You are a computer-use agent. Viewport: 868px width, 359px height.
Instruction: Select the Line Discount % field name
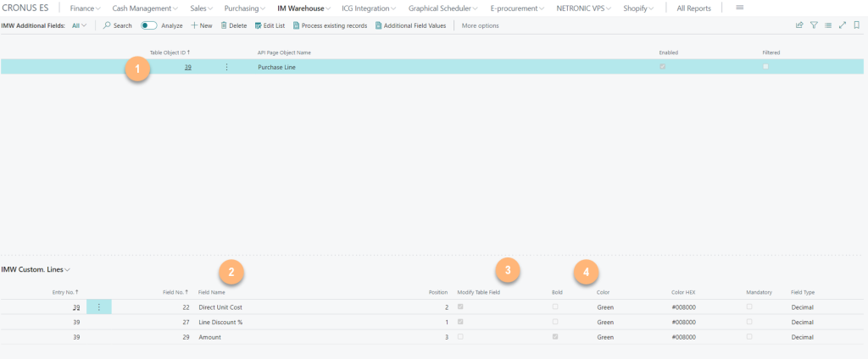pos(220,322)
